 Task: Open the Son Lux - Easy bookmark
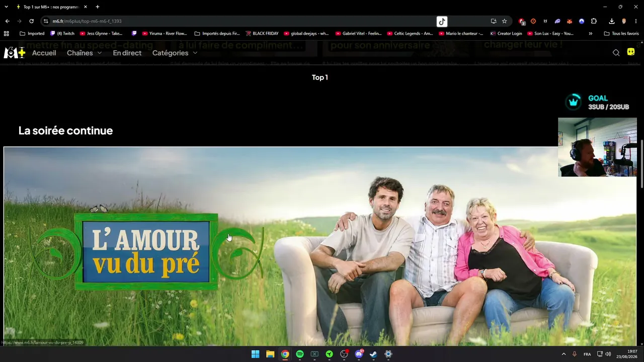[x=550, y=34]
